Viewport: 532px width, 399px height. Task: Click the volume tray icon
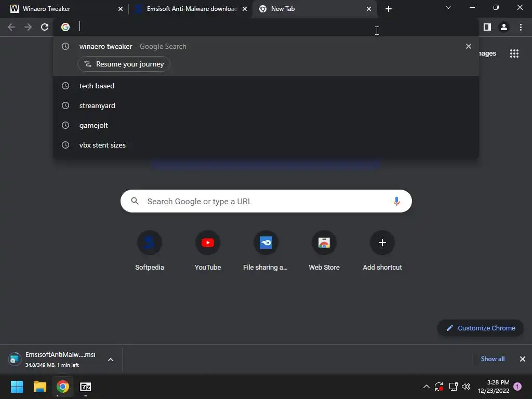pos(466,387)
